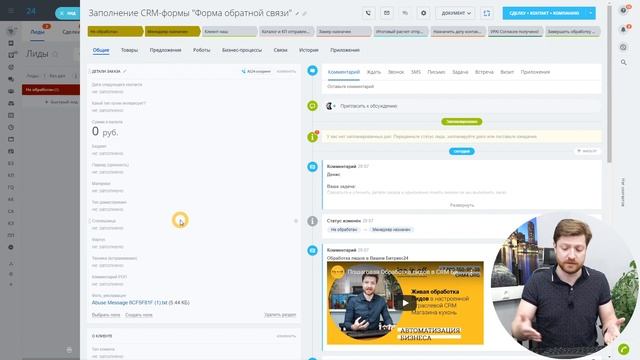The height and width of the screenshot is (360, 640).
Task: Open the 'Предложения' tab
Action: [x=165, y=50]
